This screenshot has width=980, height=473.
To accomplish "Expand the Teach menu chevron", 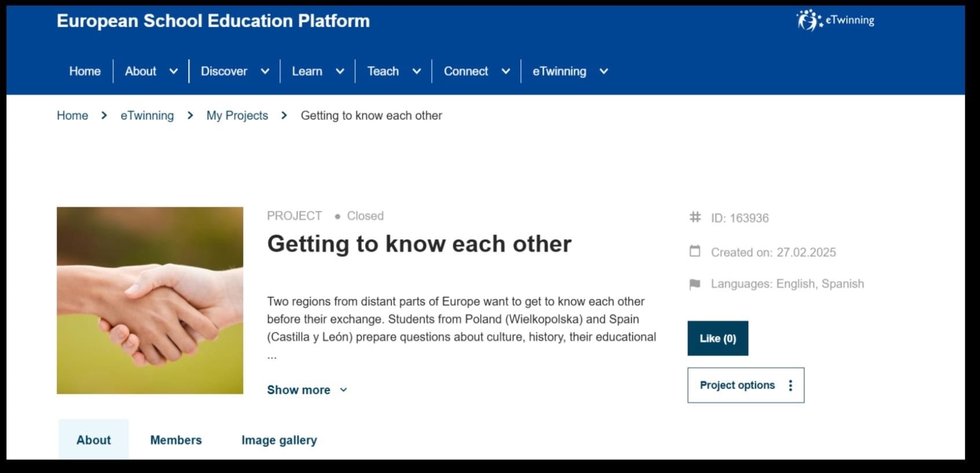I will point(416,71).
